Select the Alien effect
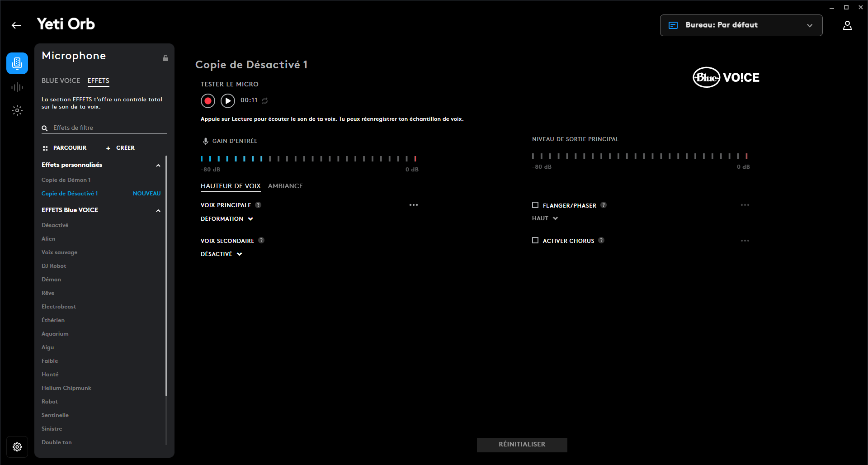The height and width of the screenshot is (465, 868). [x=48, y=239]
